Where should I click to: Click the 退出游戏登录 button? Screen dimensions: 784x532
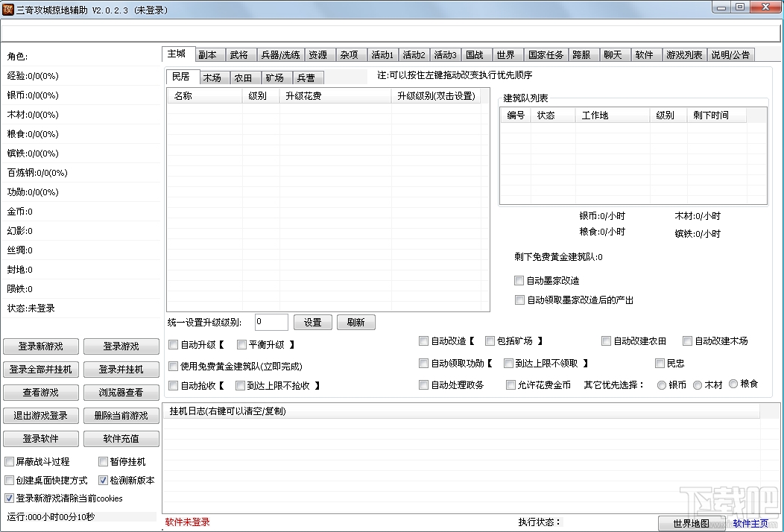[x=41, y=416]
